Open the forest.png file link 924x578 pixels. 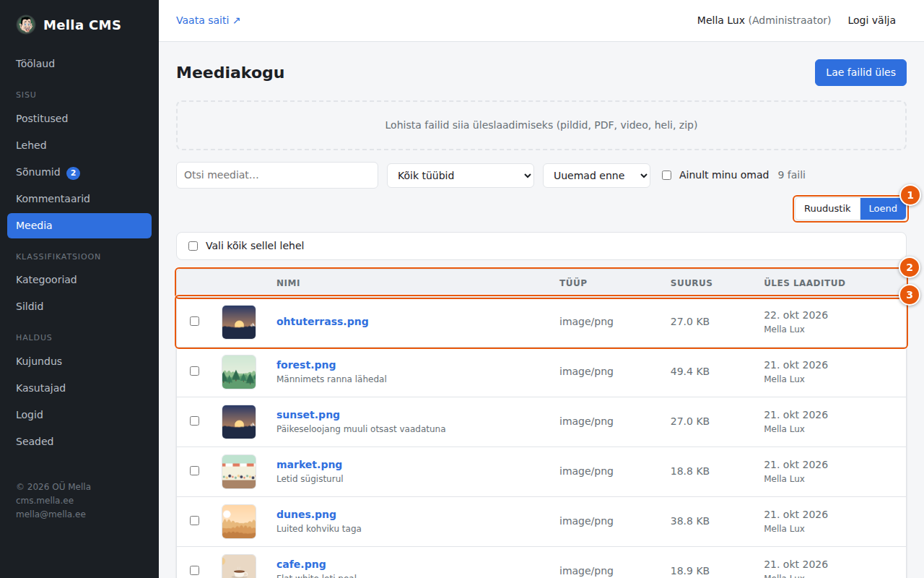(x=306, y=365)
